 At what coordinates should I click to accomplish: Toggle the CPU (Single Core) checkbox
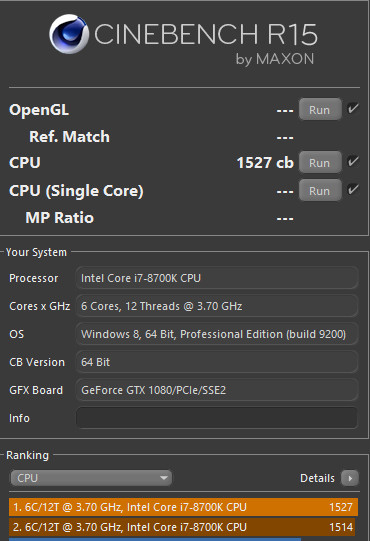pos(353,189)
